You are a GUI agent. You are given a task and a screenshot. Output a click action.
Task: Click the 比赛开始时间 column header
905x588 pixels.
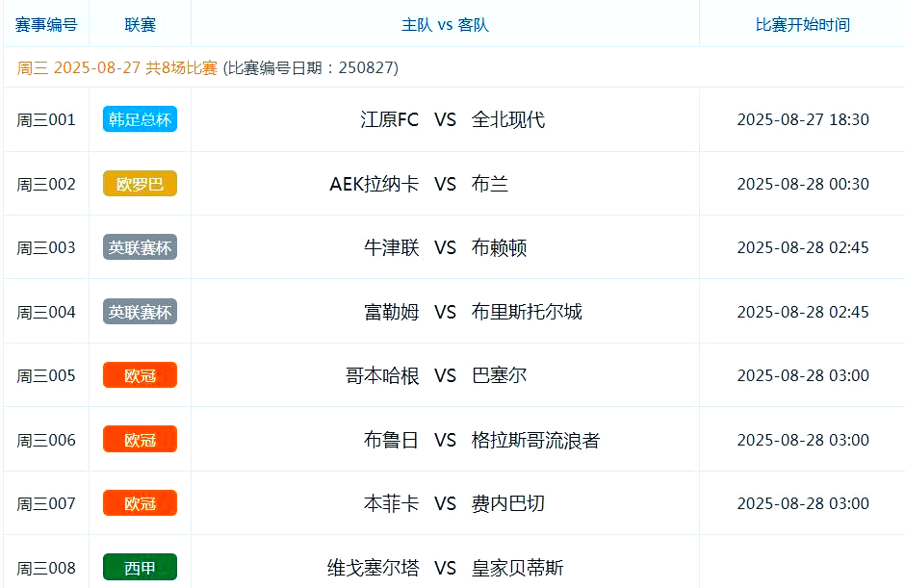point(801,24)
